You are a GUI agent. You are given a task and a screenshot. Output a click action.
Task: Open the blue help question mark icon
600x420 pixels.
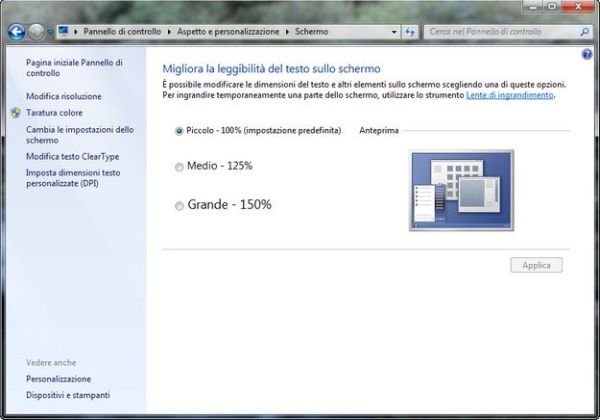tap(587, 55)
